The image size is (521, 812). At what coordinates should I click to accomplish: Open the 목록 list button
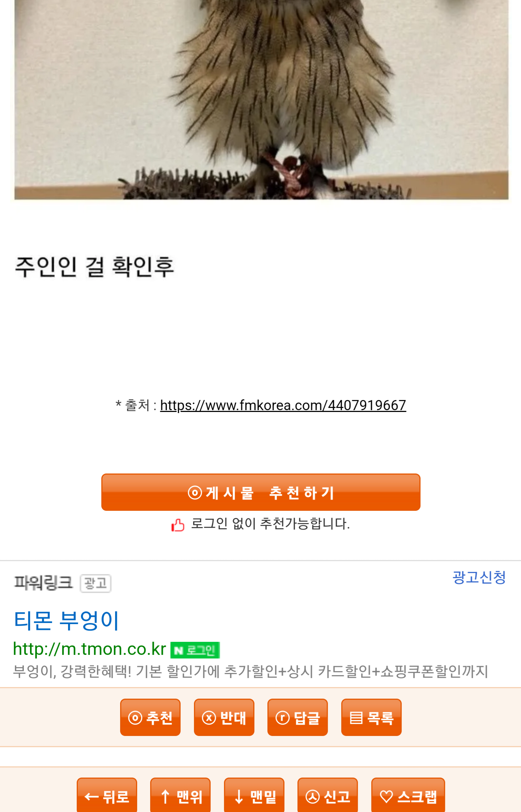[x=371, y=717]
